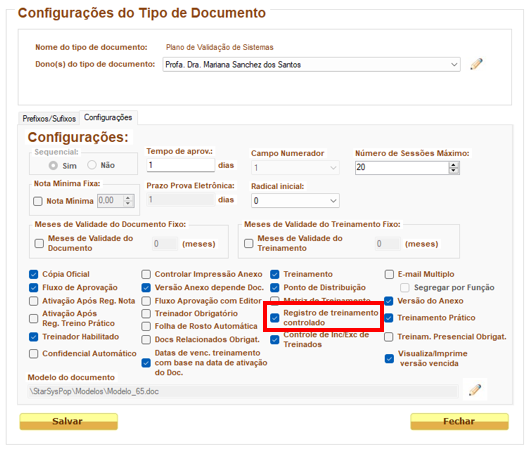This screenshot has width=528, height=456.
Task: Increase Número de Sessões Máximo with up arrow
Action: [454, 165]
